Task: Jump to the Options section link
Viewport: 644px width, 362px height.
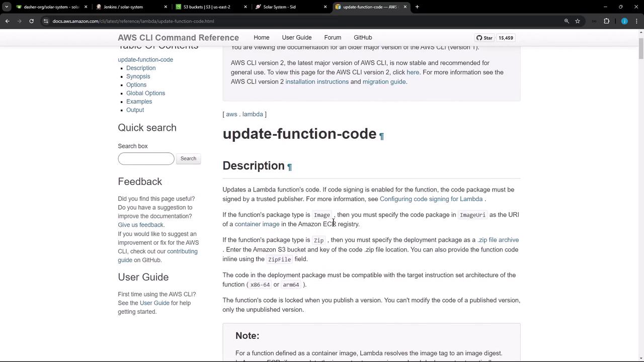Action: click(x=136, y=85)
